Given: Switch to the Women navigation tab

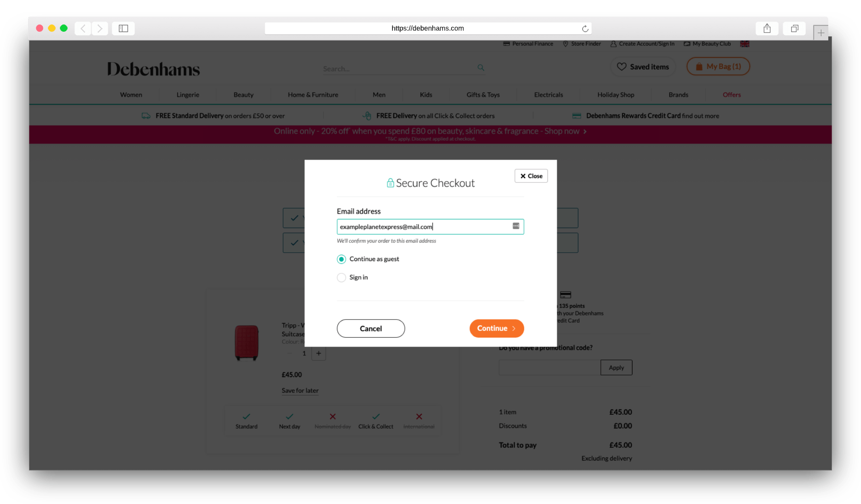Looking at the screenshot, I should (x=131, y=95).
